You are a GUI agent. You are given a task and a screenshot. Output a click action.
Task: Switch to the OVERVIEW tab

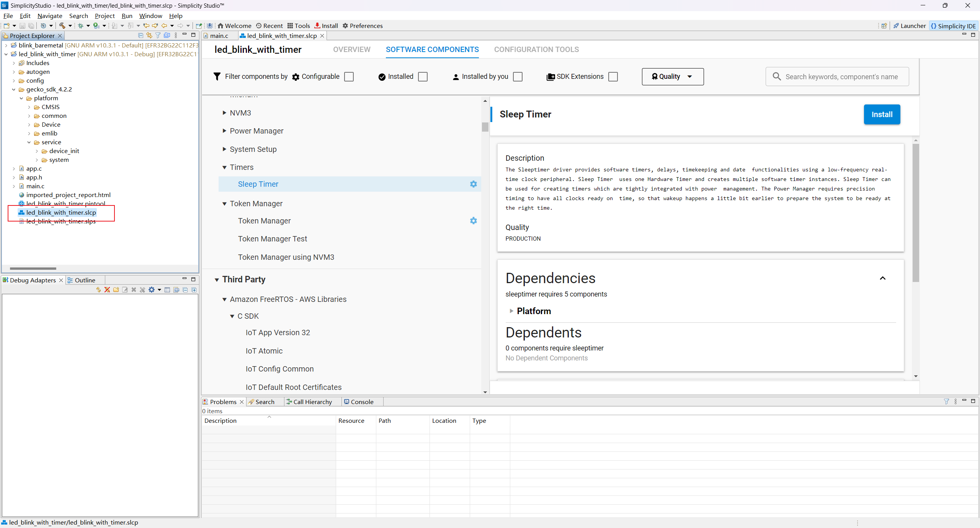351,49
